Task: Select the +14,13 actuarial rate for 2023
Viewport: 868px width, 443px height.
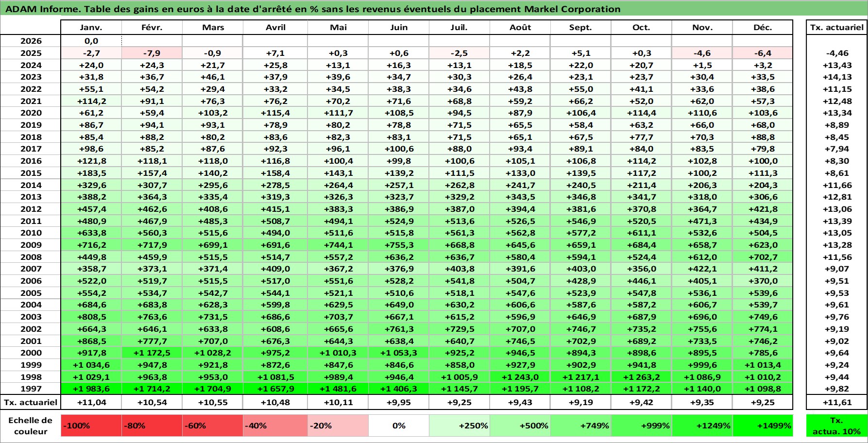Action: (837, 77)
